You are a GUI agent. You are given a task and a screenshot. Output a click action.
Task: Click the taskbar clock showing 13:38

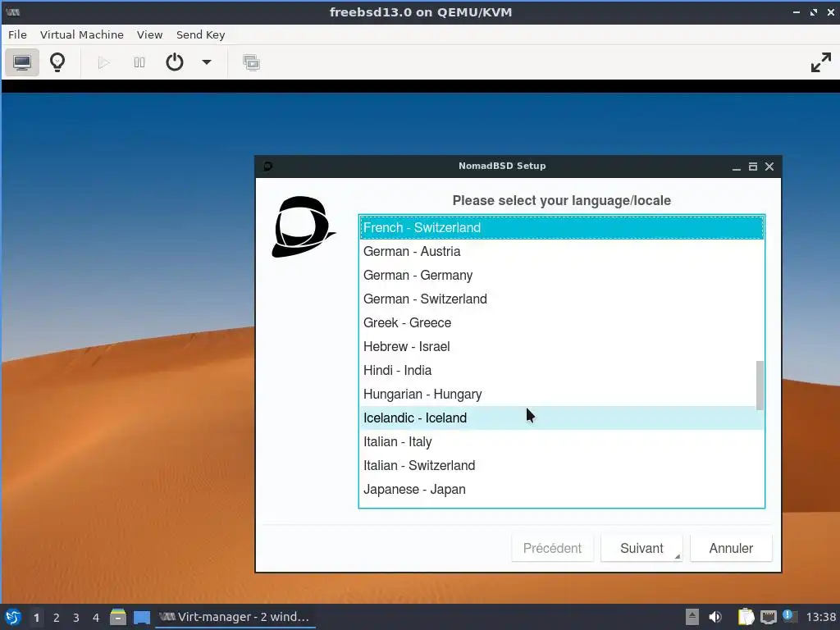point(820,617)
